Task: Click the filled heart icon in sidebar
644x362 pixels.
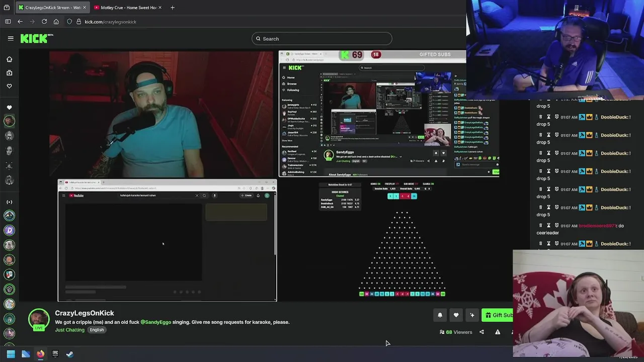Action: click(9, 108)
